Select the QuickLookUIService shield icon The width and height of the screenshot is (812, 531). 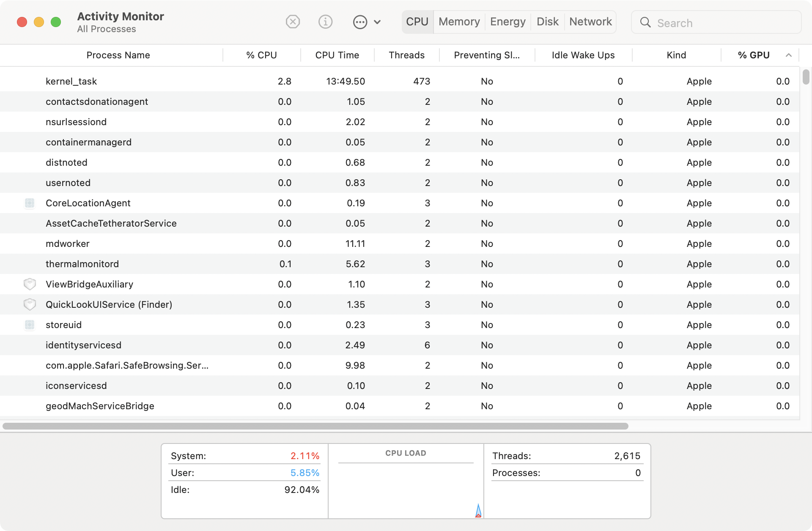tap(30, 304)
